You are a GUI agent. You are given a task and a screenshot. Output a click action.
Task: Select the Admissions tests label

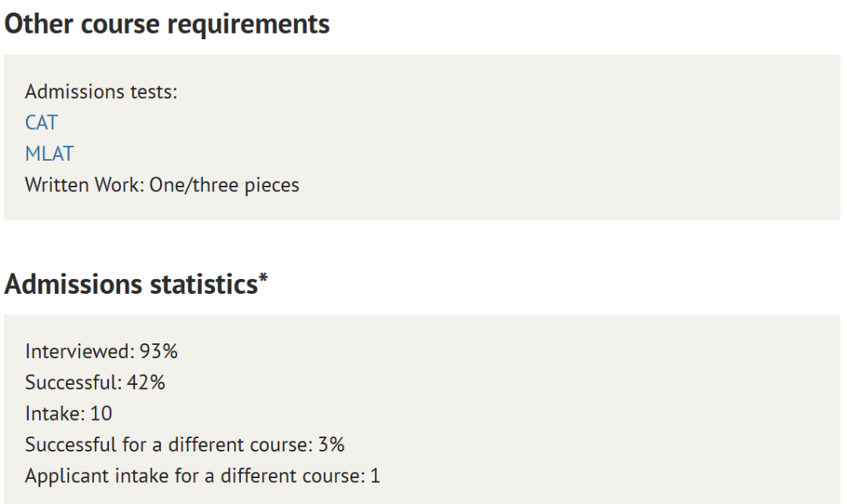click(101, 92)
